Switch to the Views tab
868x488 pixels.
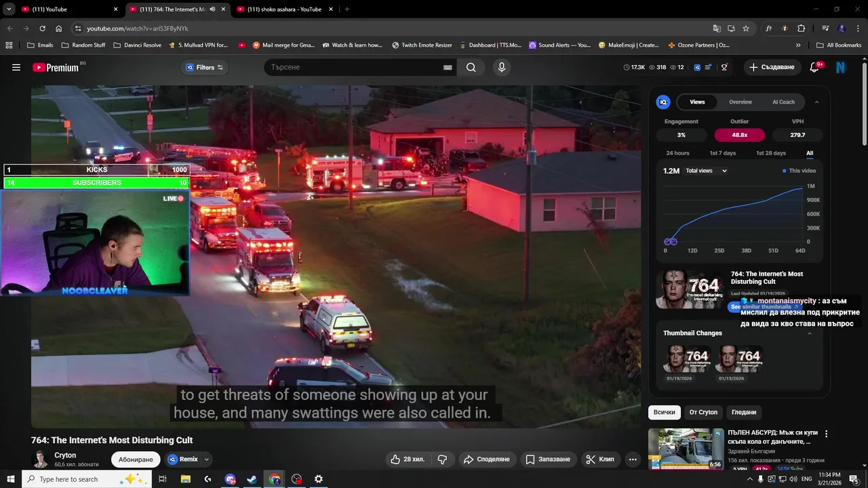coord(697,102)
